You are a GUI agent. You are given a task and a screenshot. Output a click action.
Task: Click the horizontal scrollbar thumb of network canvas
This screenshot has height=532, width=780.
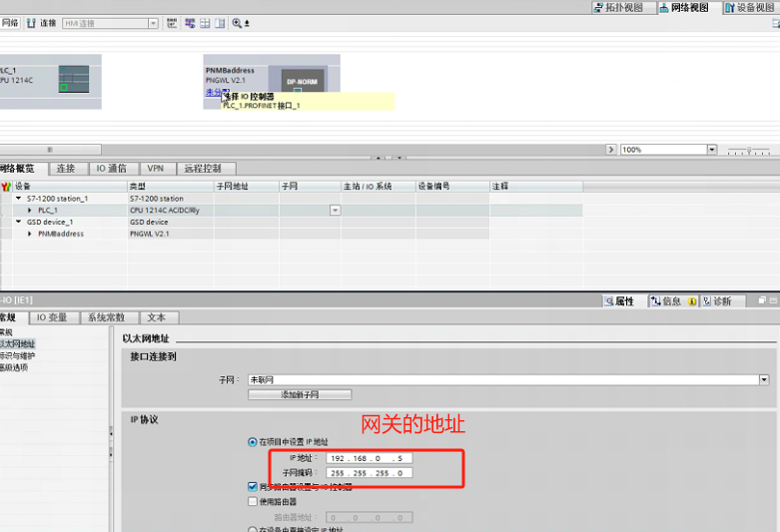click(50, 149)
